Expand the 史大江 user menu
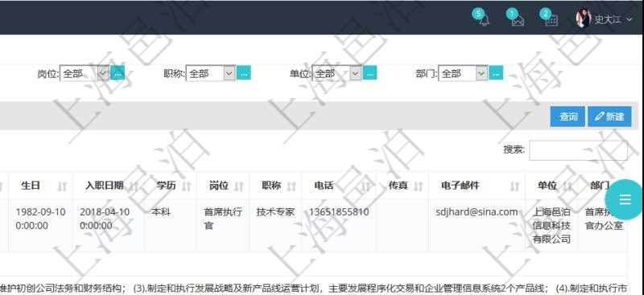This screenshot has width=644, height=295. click(x=613, y=19)
